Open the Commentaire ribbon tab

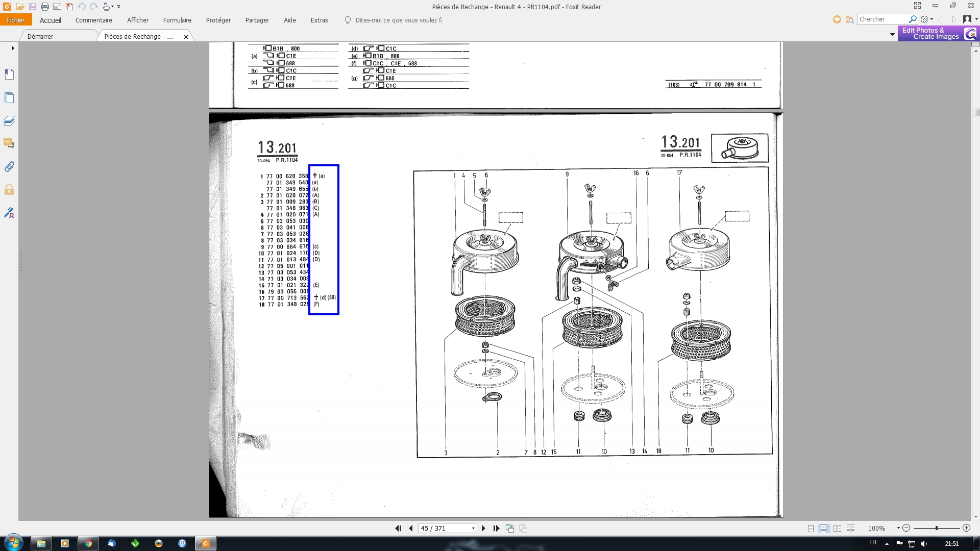(93, 20)
